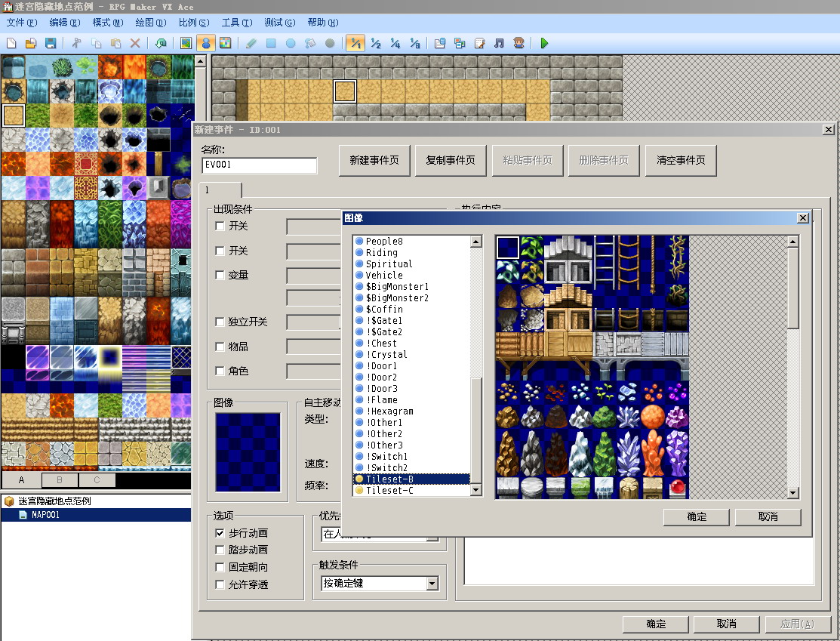Image resolution: width=840 pixels, height=641 pixels.
Task: Set map zoom scale to 1/1
Action: [x=355, y=43]
